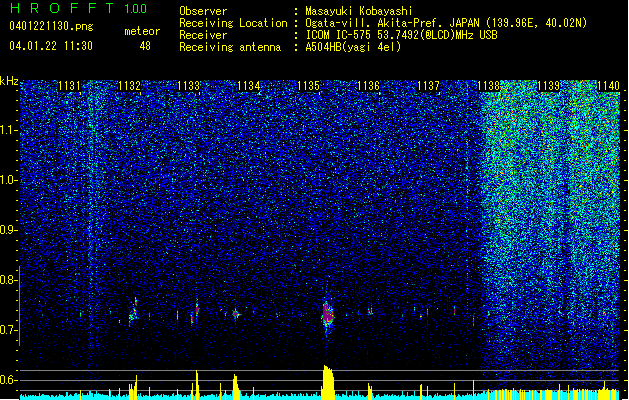The height and width of the screenshot is (400, 629).
Task: Click the star-shaped echo near 1134
Action: (x=236, y=314)
